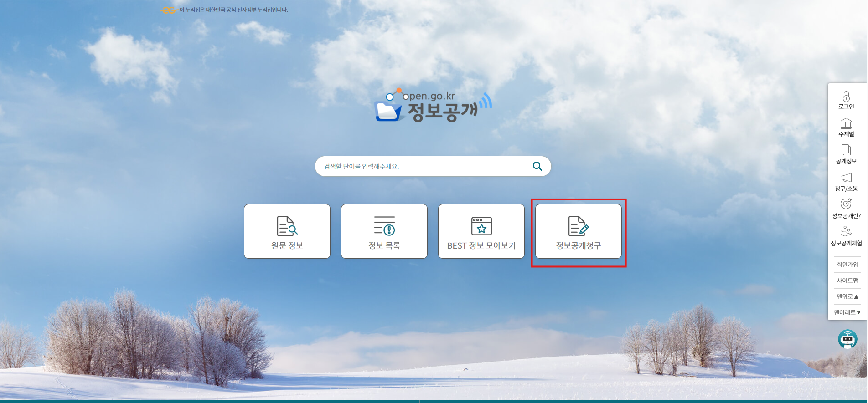Open 공개정보 document icon in sidebar

(846, 150)
